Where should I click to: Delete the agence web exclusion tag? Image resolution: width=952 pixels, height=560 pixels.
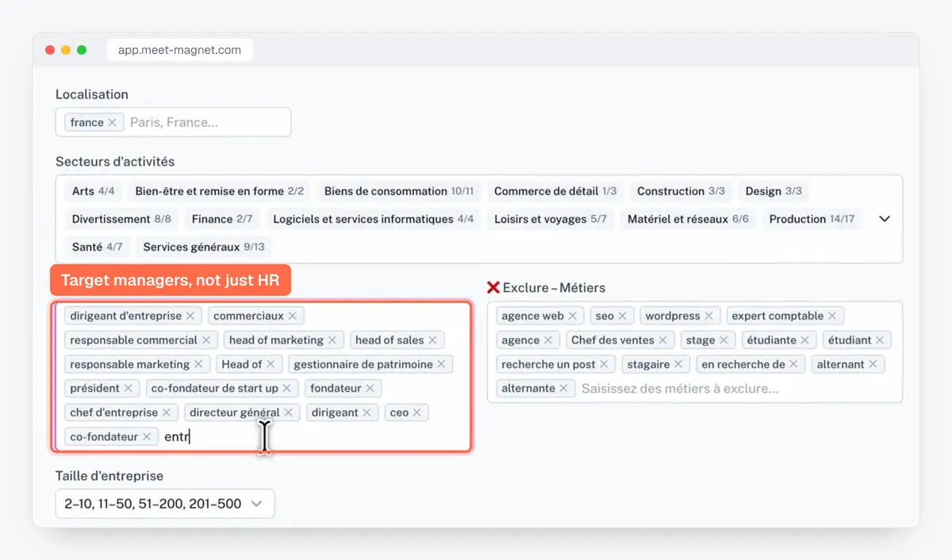[x=572, y=316]
